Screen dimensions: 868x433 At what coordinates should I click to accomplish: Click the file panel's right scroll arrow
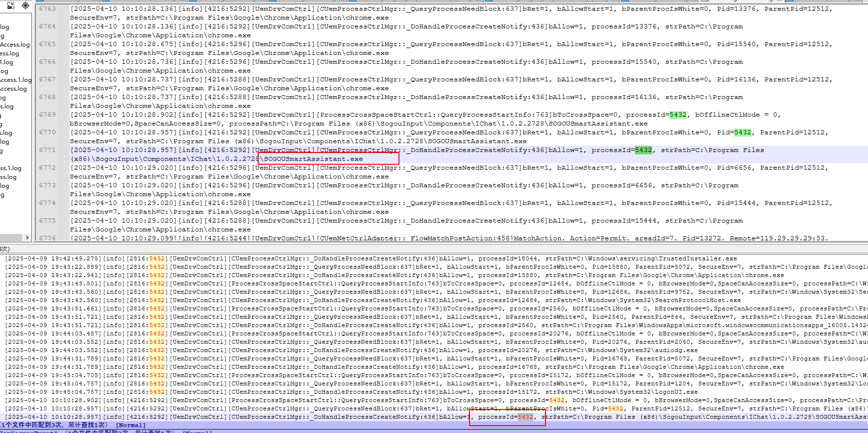[x=27, y=238]
